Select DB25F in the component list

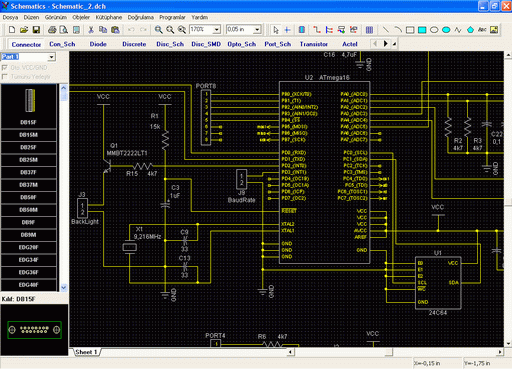(29, 147)
